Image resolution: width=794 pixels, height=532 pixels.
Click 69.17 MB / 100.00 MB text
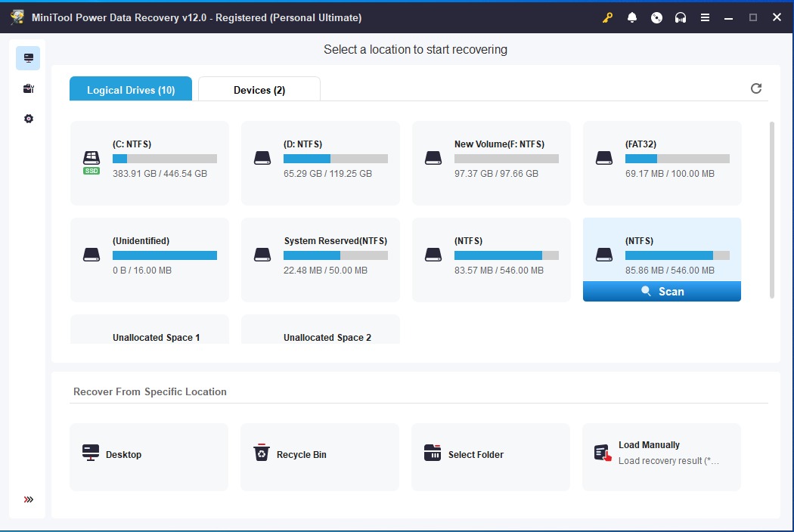[x=670, y=174]
